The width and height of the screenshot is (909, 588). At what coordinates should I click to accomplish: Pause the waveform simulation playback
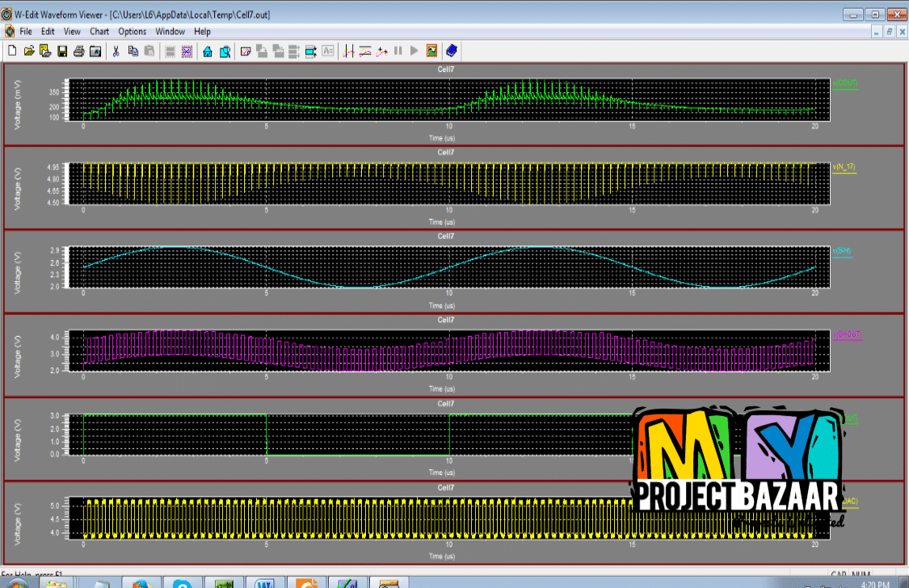click(398, 51)
